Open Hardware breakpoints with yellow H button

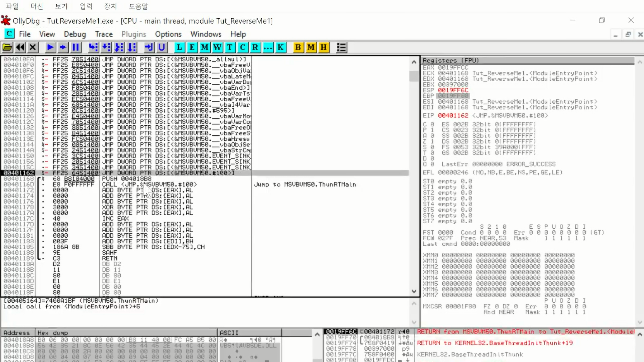(x=323, y=48)
